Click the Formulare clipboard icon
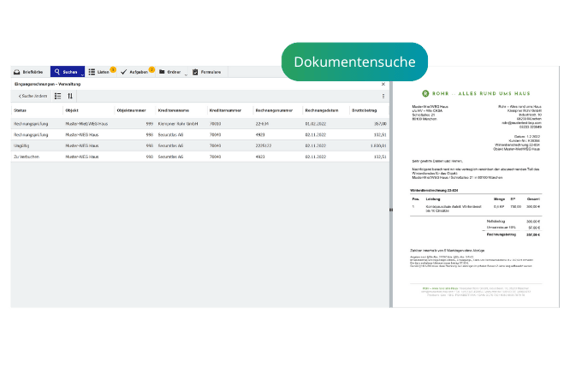This screenshot has height=385, width=570. 195,72
